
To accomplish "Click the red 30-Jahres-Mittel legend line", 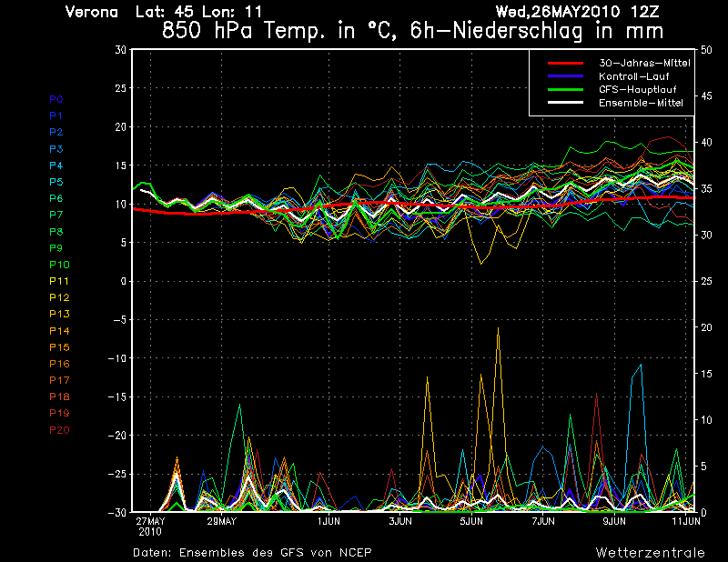I will (564, 64).
